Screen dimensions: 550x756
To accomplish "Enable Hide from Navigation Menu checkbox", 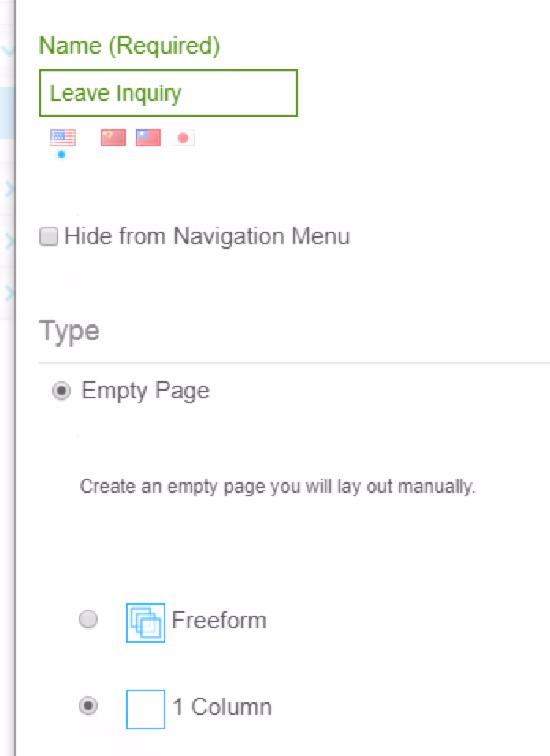I will tap(49, 237).
